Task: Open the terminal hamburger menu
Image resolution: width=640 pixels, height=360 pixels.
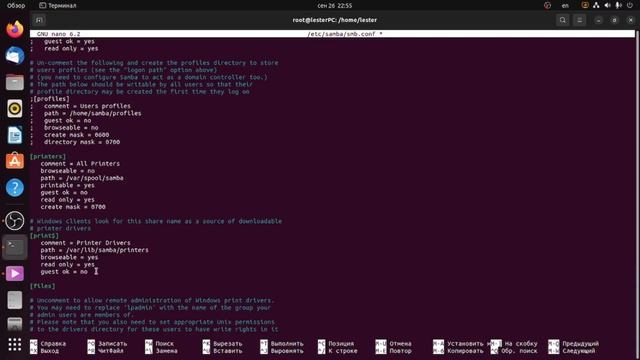Action: (x=580, y=20)
